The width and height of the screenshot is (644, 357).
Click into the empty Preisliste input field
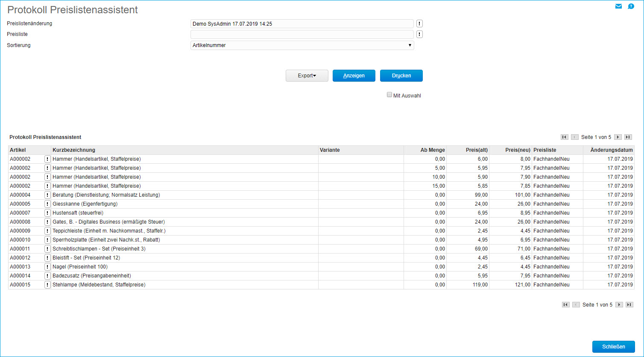tap(302, 35)
